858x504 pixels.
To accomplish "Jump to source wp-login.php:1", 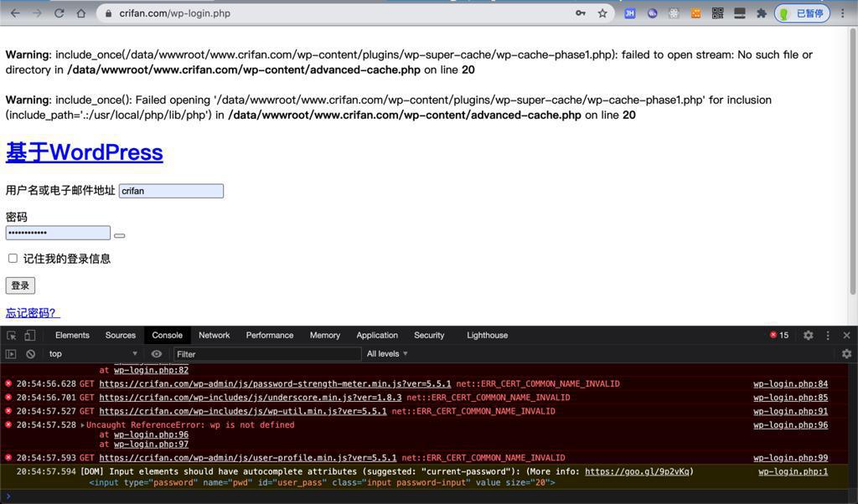I will pyautogui.click(x=793, y=471).
